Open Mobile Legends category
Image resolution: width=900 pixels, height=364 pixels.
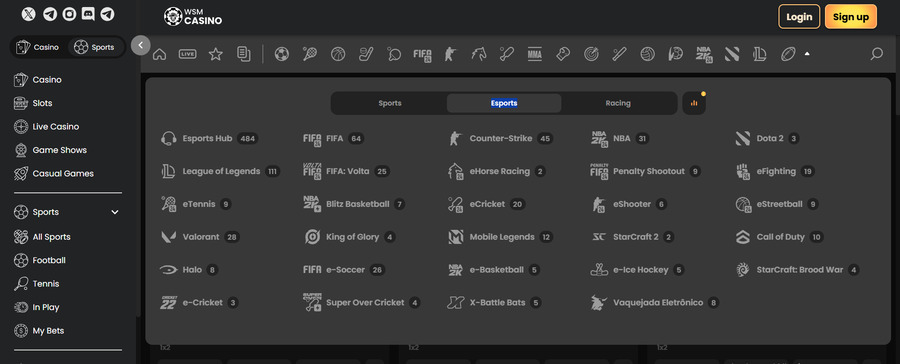(x=500, y=237)
